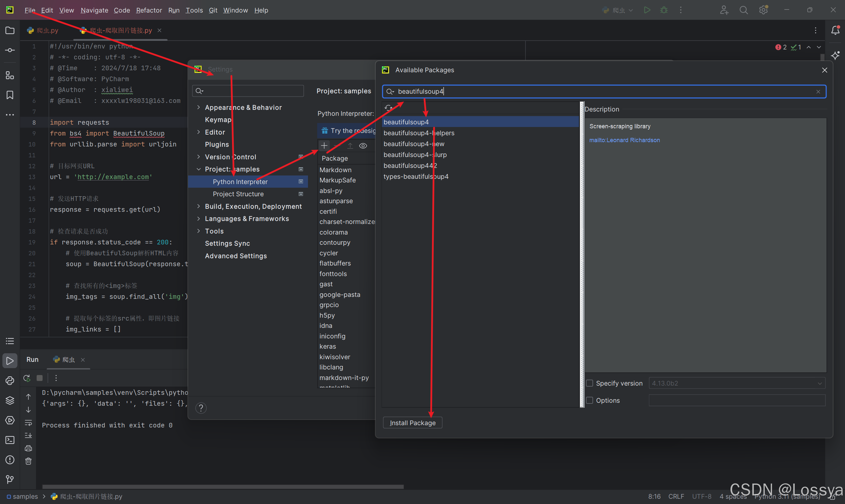Open the Bookmarks tool window icon
845x504 pixels.
click(x=10, y=95)
